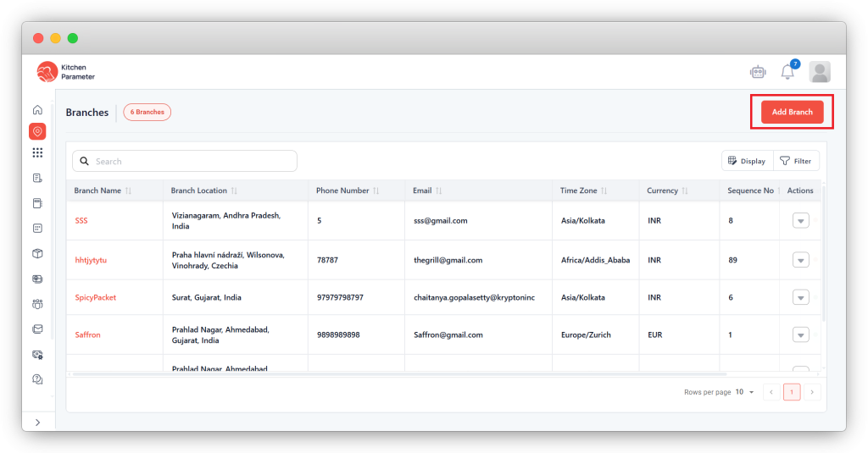
Task: Open the grid dots sidebar icon
Action: [x=37, y=153]
